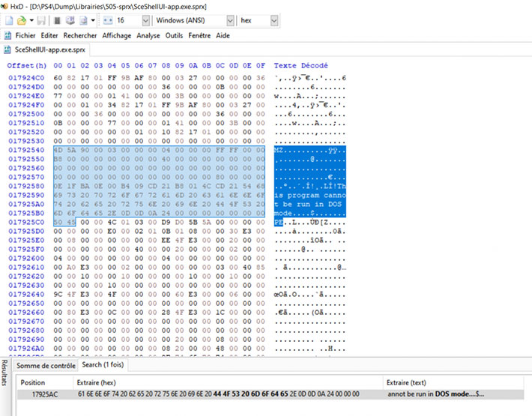Click the 00 column header
The image size is (532, 416).
[x=58, y=65]
